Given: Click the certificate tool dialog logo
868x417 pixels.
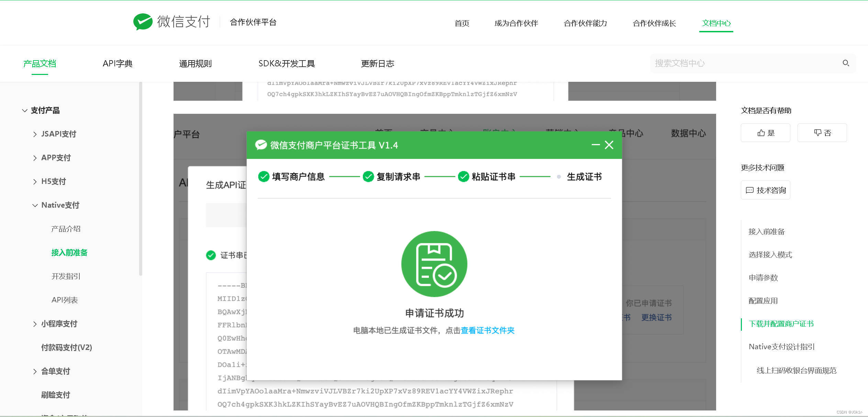Looking at the screenshot, I should pos(261,145).
